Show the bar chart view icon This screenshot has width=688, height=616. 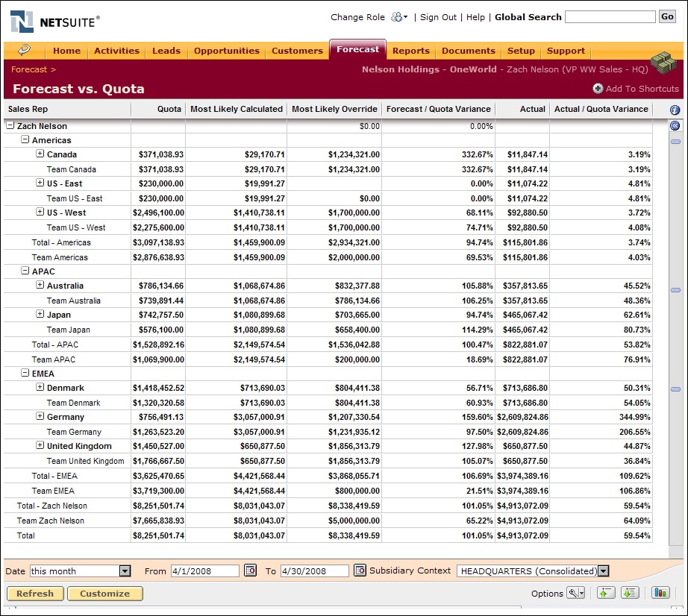660,593
